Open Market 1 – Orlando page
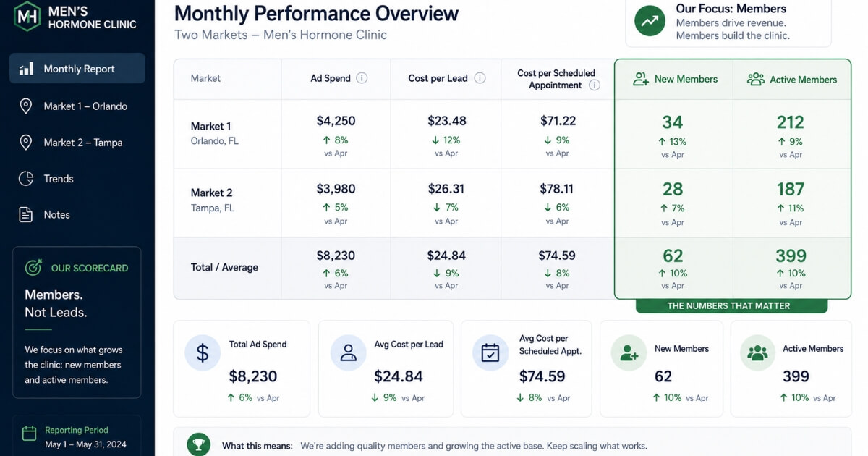868x456 pixels. (x=77, y=106)
